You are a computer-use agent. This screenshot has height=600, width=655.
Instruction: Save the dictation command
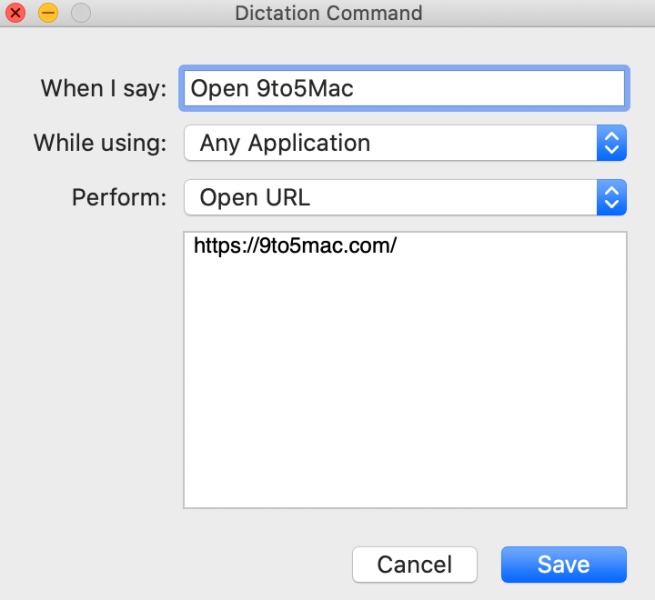tap(563, 564)
